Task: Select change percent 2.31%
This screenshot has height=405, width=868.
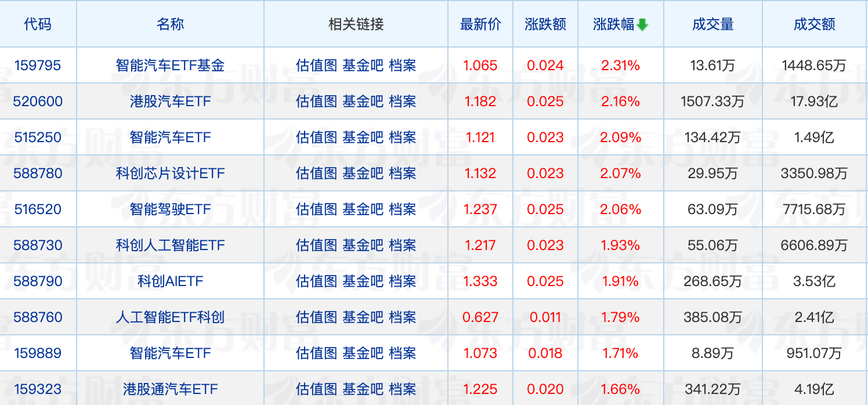Action: [620, 66]
